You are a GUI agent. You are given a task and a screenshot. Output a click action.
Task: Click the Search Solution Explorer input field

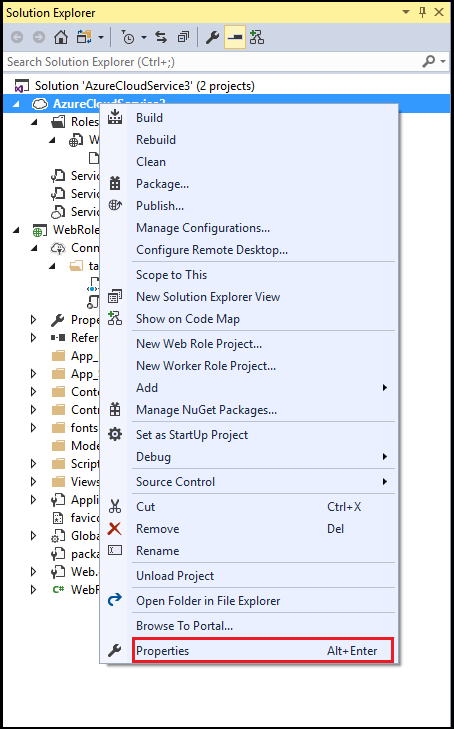[x=211, y=61]
